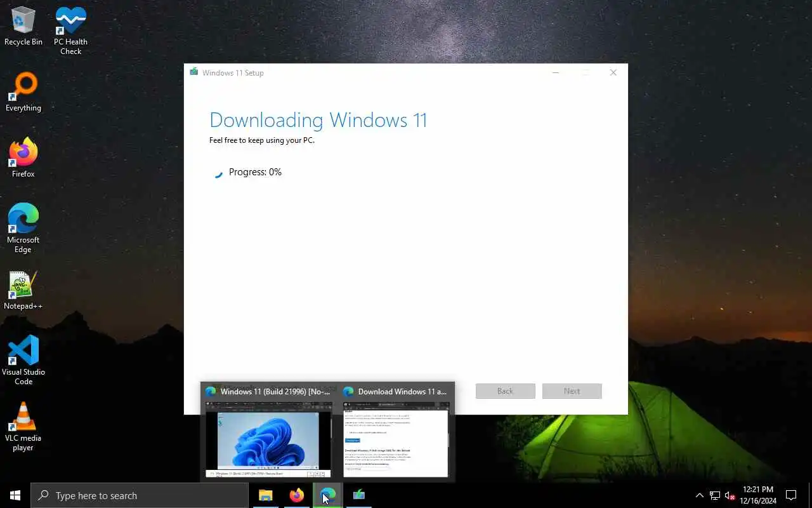The image size is (812, 508).
Task: Select the Visual Studio Code shortcut
Action: 23,361
